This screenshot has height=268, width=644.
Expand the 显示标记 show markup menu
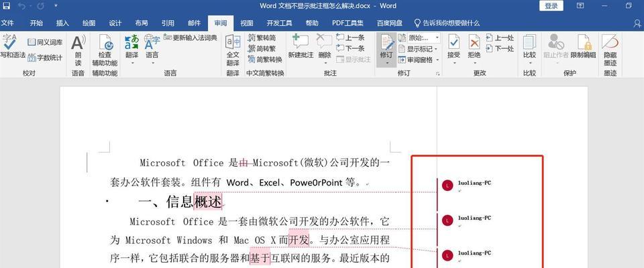point(418,49)
